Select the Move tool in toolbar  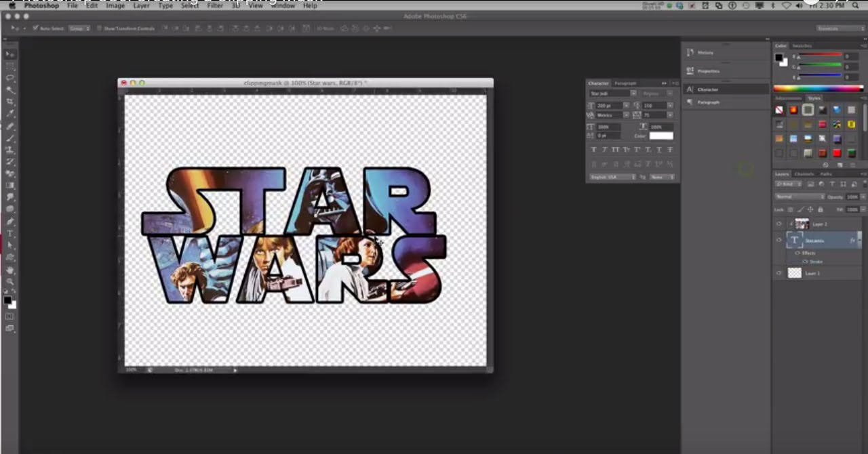(9, 54)
